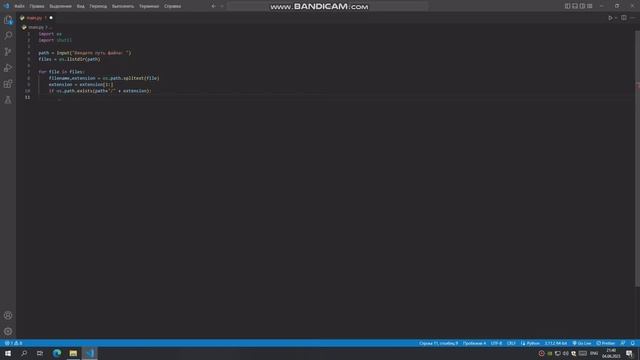Open Windows taskbar search
The width and height of the screenshot is (640, 360).
[24, 353]
